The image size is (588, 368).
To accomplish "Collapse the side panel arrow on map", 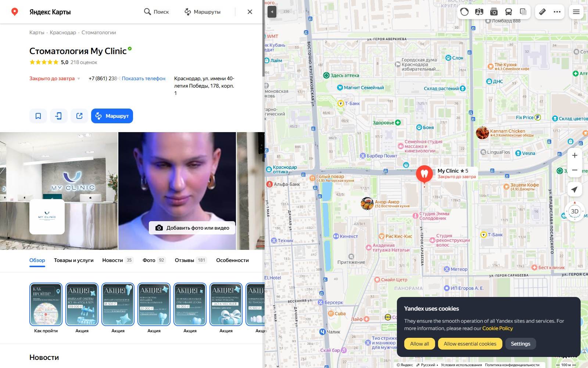I will point(272,12).
